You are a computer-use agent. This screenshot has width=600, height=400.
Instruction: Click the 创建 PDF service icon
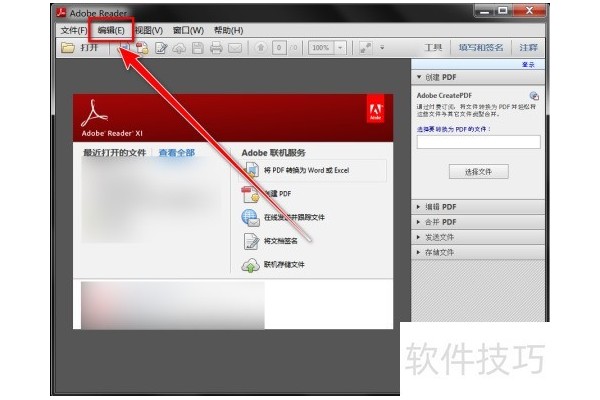(x=250, y=194)
